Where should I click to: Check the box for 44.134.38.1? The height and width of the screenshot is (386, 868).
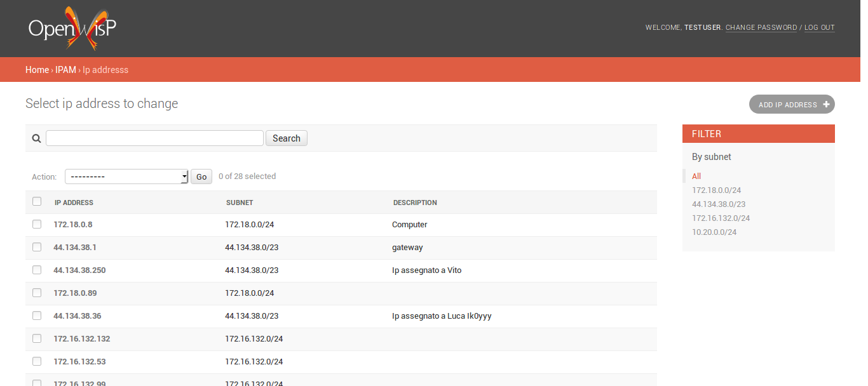[37, 247]
